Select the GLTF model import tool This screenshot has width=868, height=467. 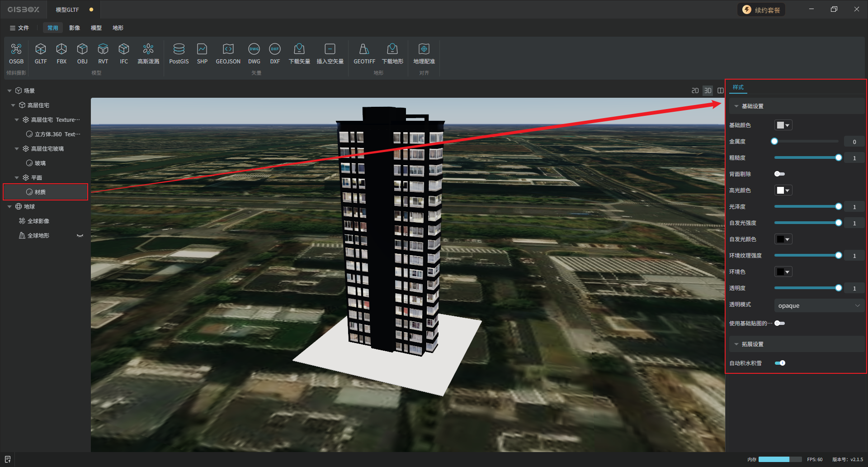click(41, 49)
